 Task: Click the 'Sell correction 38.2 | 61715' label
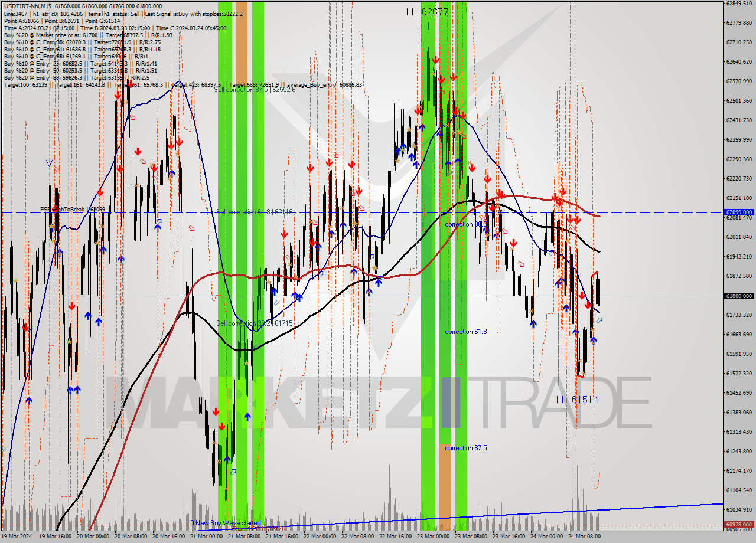pyautogui.click(x=255, y=323)
